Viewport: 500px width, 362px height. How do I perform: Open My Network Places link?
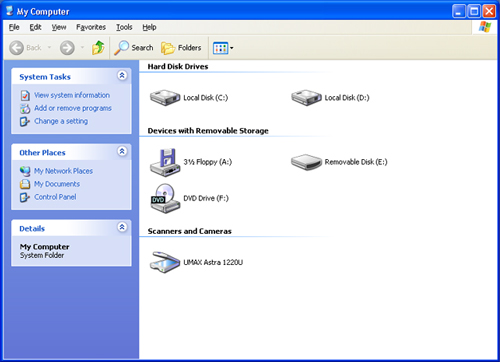coord(63,171)
